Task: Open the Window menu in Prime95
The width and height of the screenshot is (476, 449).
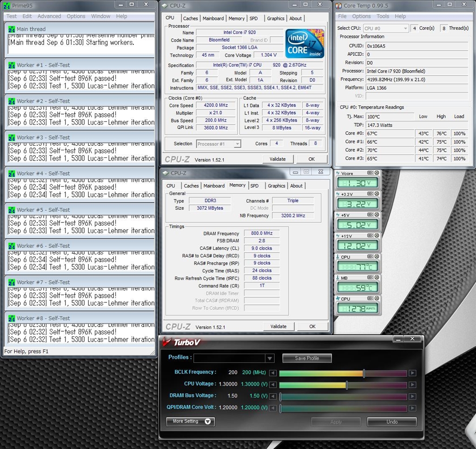Action: click(100, 16)
